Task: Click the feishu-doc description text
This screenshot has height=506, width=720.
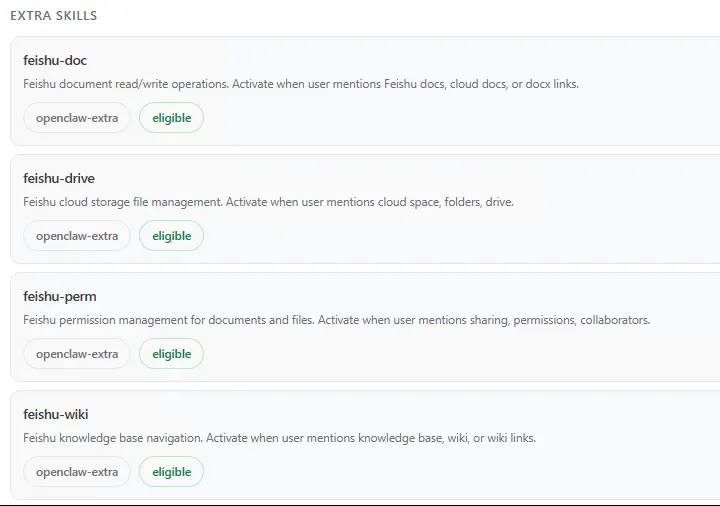Action: coord(300,84)
